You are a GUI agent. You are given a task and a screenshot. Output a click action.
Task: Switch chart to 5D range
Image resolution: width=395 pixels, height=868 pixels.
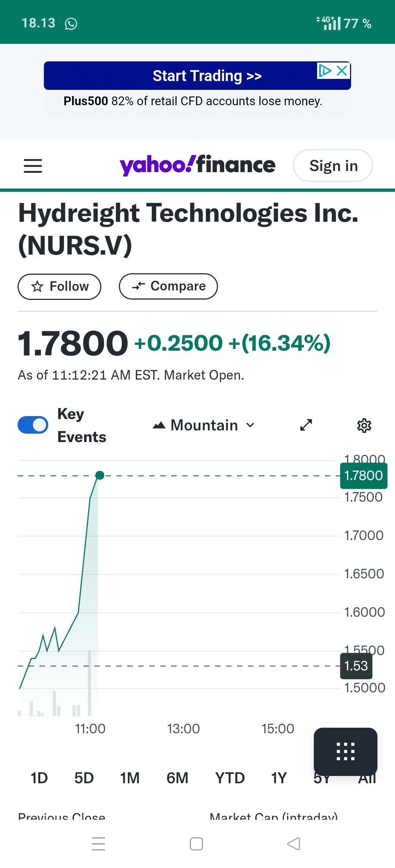point(84,778)
